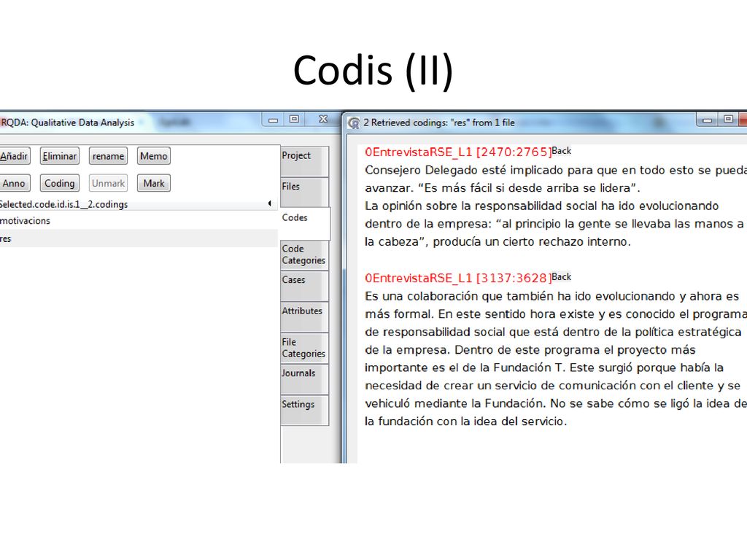
Task: Open the Cases tab
Action: (x=304, y=286)
